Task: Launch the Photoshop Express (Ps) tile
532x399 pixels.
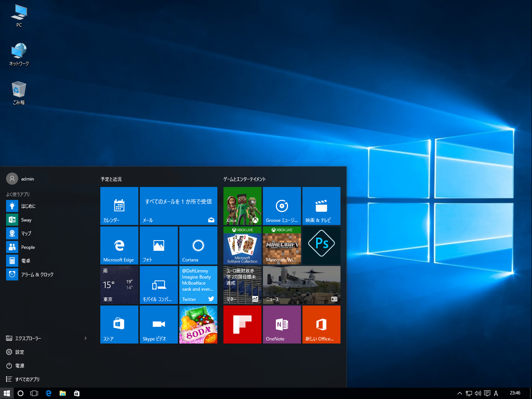Action: tap(321, 245)
